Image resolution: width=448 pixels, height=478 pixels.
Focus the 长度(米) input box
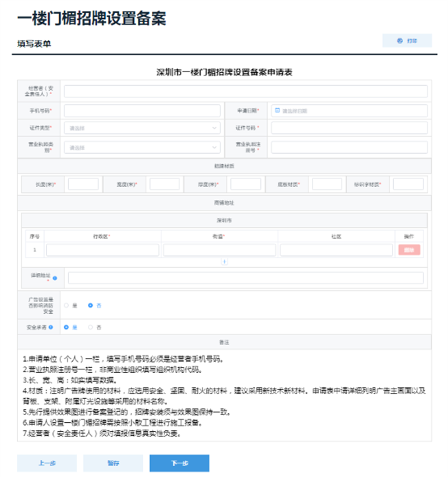[83, 184]
